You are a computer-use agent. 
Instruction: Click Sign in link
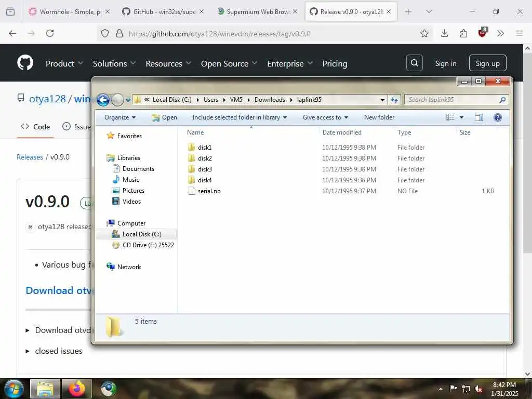point(445,63)
